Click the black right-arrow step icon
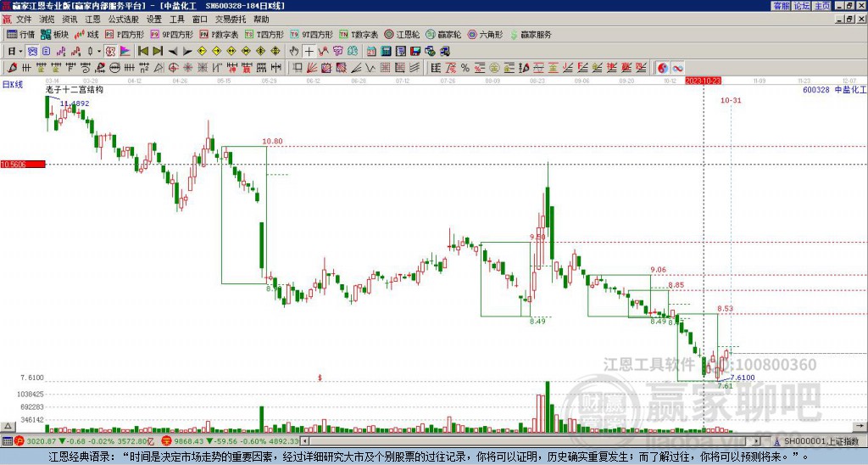868x465 pixels. coord(187,51)
